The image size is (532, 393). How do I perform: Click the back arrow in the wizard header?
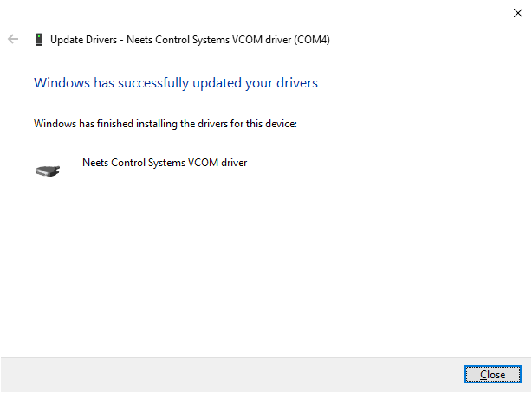click(x=13, y=39)
